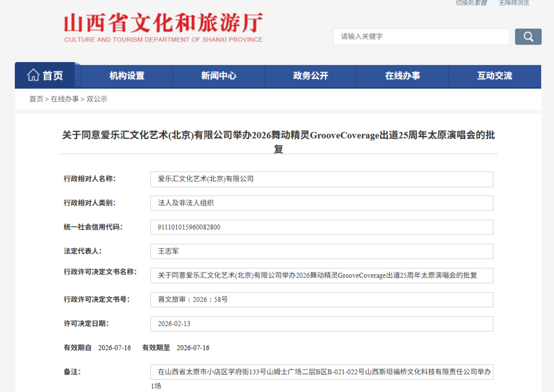Click the magnifier search icon button
Image resolution: width=554 pixels, height=392 pixels.
[528, 37]
